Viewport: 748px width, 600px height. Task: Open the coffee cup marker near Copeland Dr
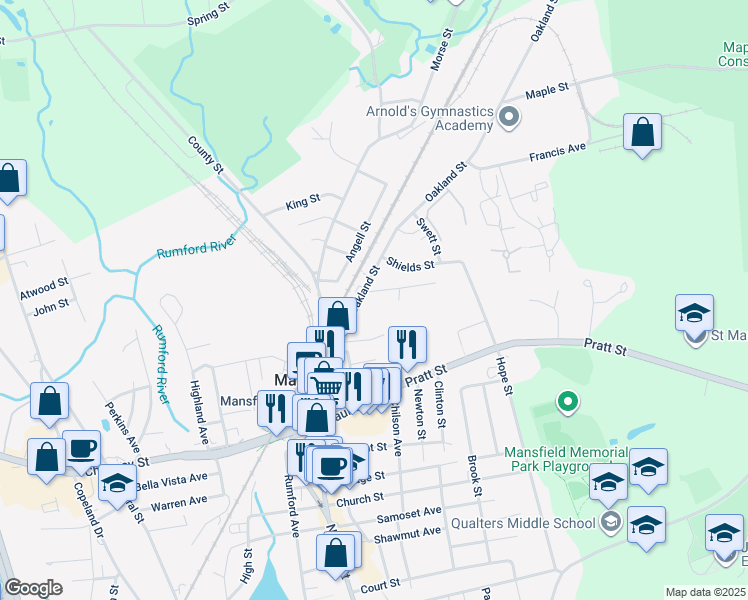[x=82, y=448]
